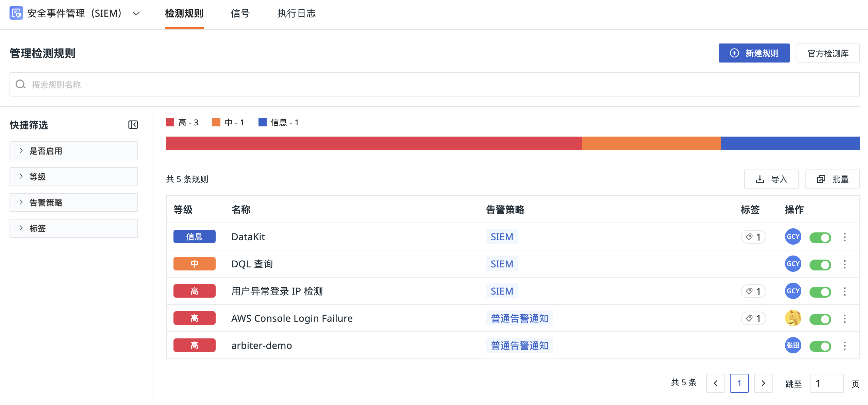Select page 1 in pagination

pos(739,383)
